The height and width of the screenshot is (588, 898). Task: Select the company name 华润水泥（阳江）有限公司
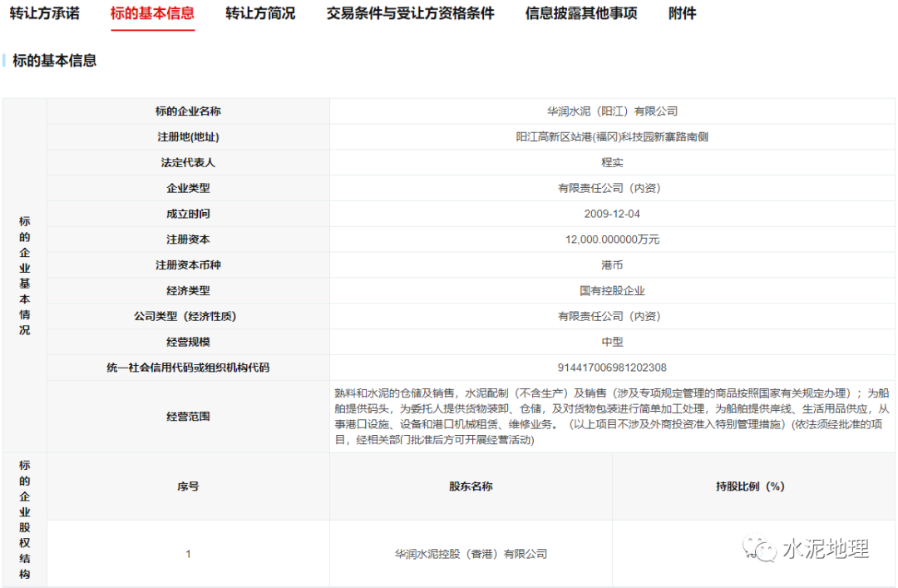pyautogui.click(x=612, y=111)
